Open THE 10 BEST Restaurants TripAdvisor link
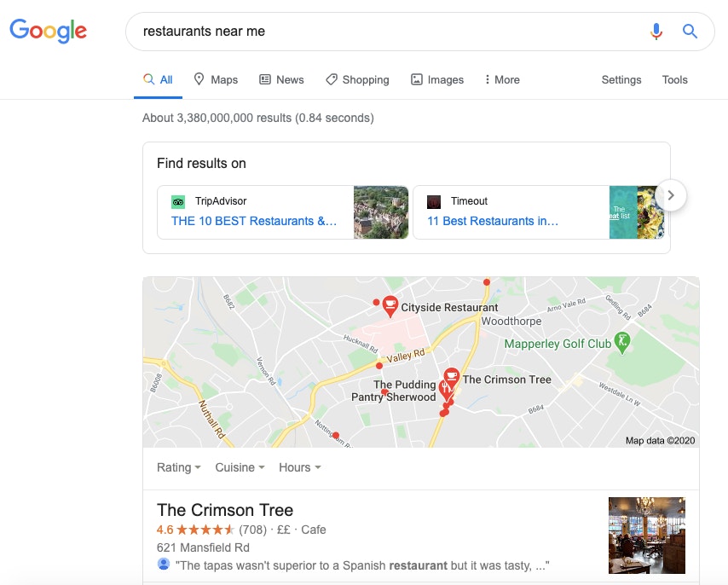This screenshot has width=728, height=585. [x=254, y=221]
